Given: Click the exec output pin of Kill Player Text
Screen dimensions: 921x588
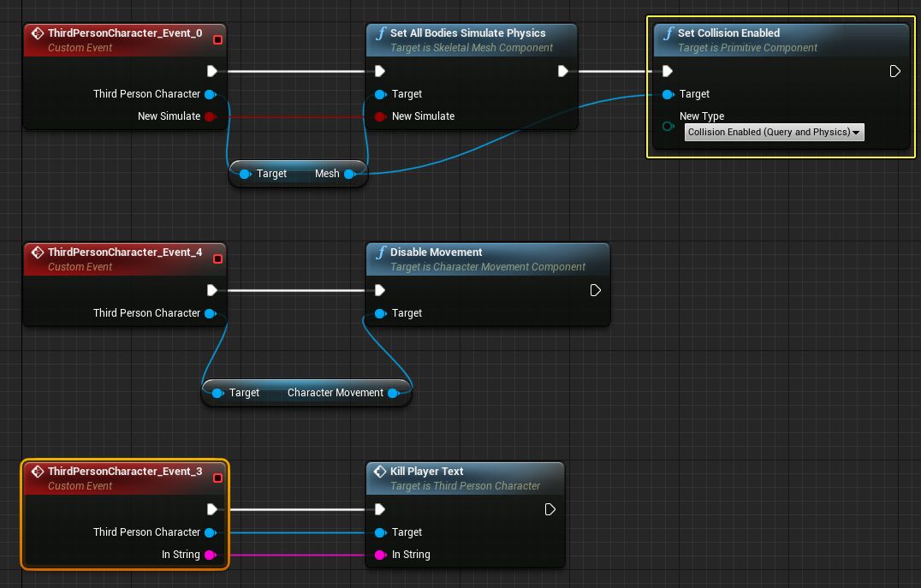Looking at the screenshot, I should [550, 509].
